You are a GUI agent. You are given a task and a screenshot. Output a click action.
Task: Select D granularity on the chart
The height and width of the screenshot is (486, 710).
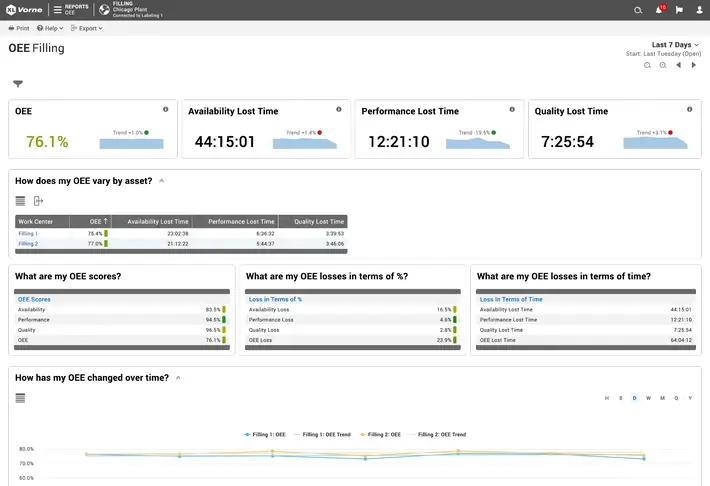click(634, 398)
